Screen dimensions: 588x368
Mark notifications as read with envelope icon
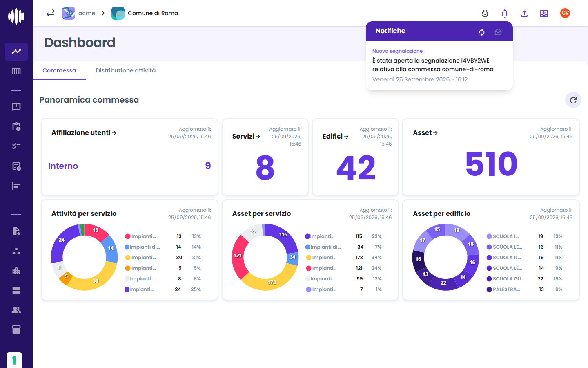pos(498,32)
